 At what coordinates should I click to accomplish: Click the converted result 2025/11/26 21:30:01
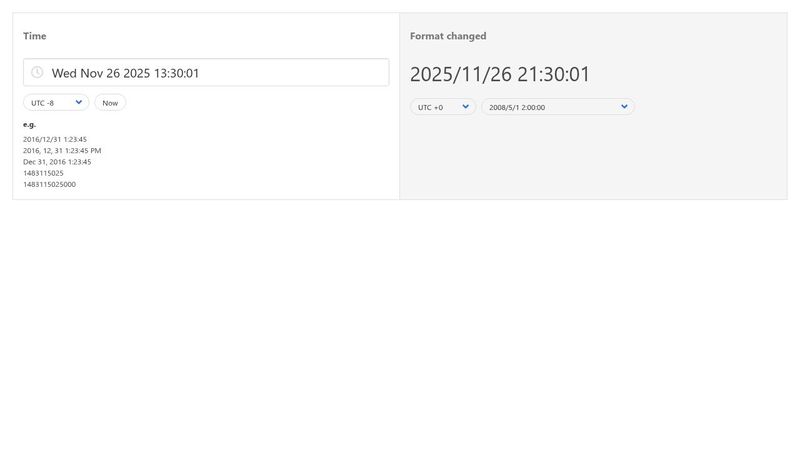point(500,75)
